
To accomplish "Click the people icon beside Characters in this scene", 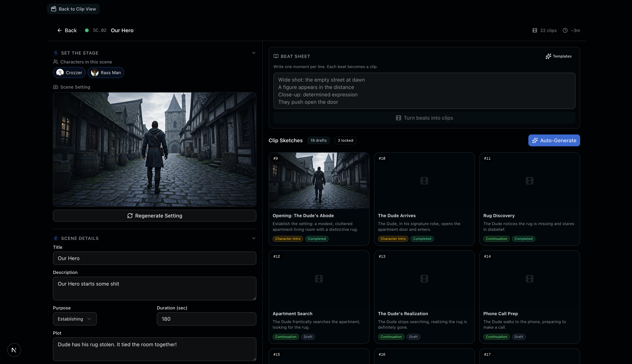I will pos(56,62).
